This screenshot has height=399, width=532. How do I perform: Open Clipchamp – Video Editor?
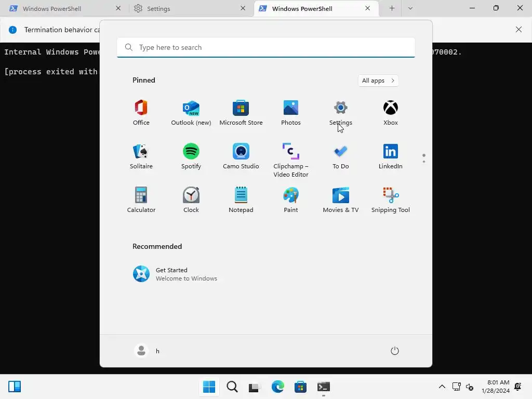tap(291, 160)
